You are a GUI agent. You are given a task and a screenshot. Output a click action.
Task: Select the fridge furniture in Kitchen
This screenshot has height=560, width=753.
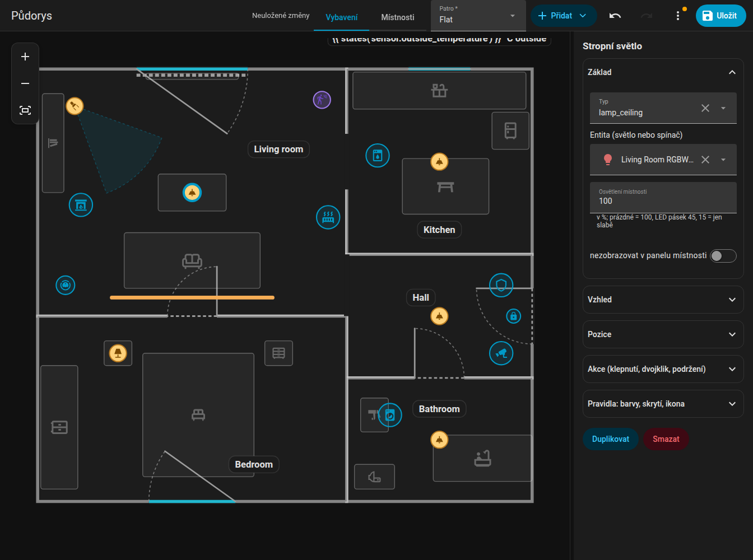pyautogui.click(x=510, y=131)
